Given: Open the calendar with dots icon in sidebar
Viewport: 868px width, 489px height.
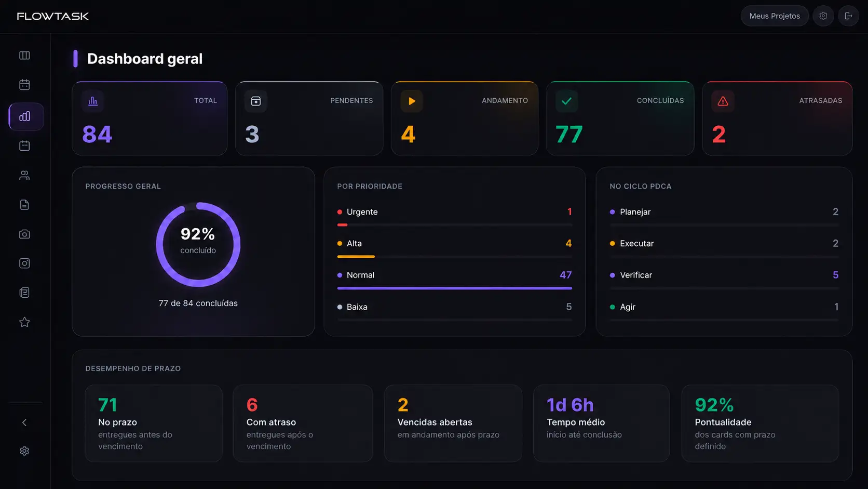Looking at the screenshot, I should pyautogui.click(x=24, y=85).
